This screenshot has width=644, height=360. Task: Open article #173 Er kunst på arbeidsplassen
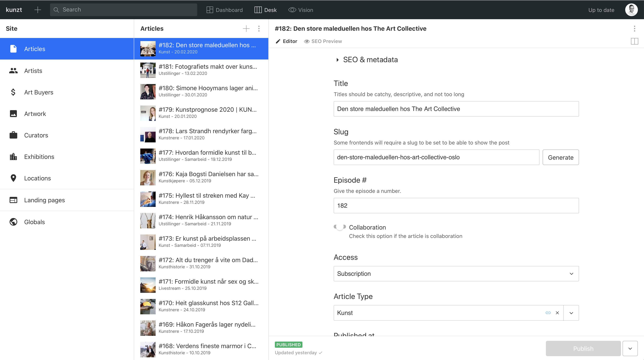pos(201,242)
